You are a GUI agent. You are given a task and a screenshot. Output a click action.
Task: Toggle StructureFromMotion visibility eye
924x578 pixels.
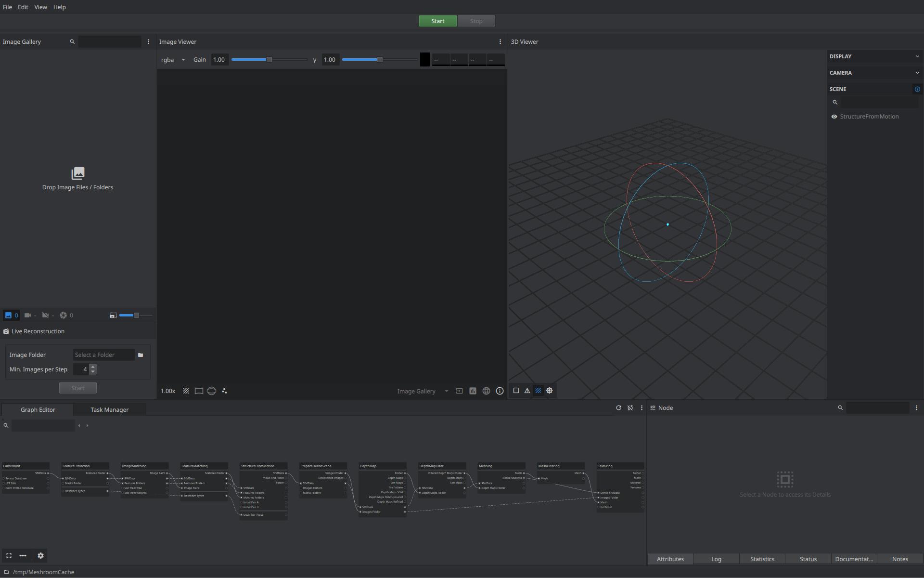pyautogui.click(x=834, y=117)
